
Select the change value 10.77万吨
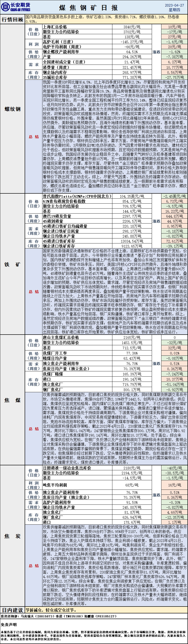click(174, 67)
